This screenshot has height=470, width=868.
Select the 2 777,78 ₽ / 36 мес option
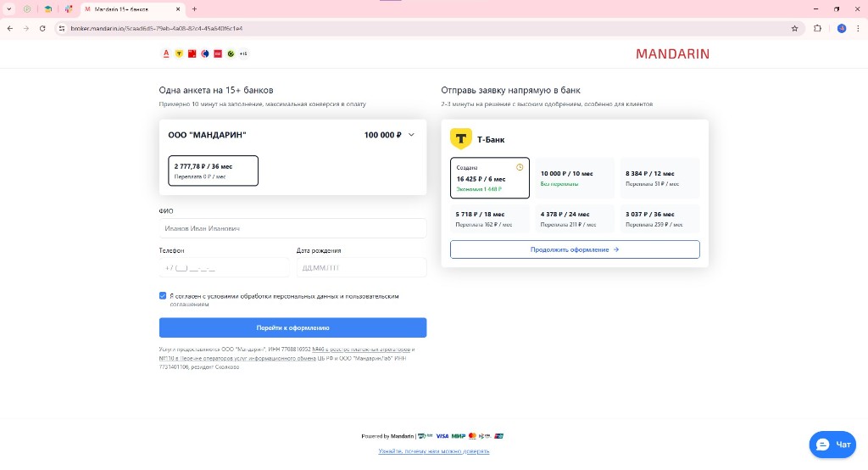click(213, 171)
